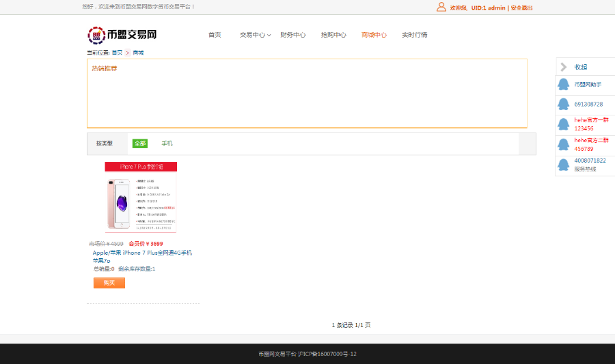The height and width of the screenshot is (364, 615).
Task: Click the user avatar icon in top bar
Action: point(441,8)
